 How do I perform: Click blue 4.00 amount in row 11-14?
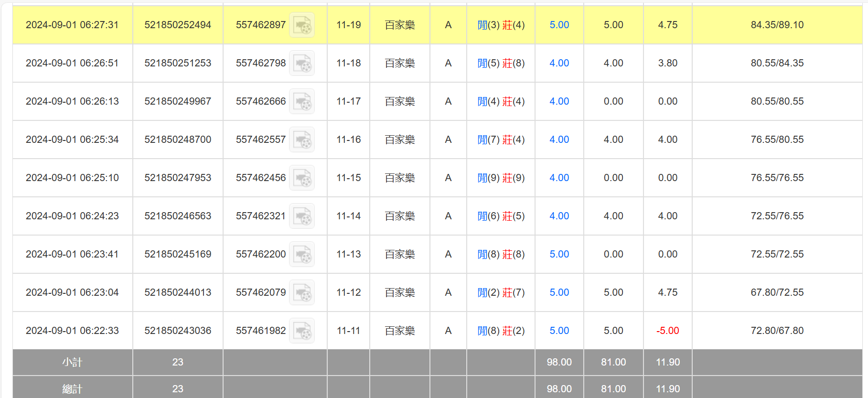pos(559,216)
